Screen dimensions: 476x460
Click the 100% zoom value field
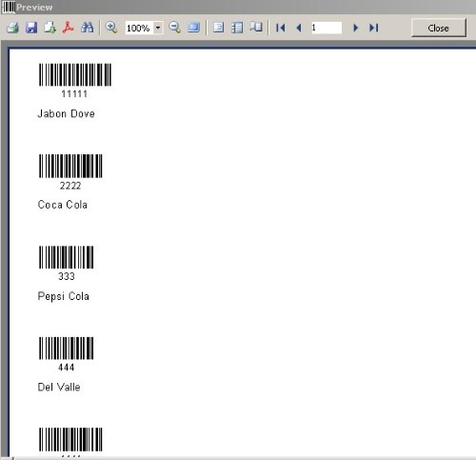click(139, 28)
